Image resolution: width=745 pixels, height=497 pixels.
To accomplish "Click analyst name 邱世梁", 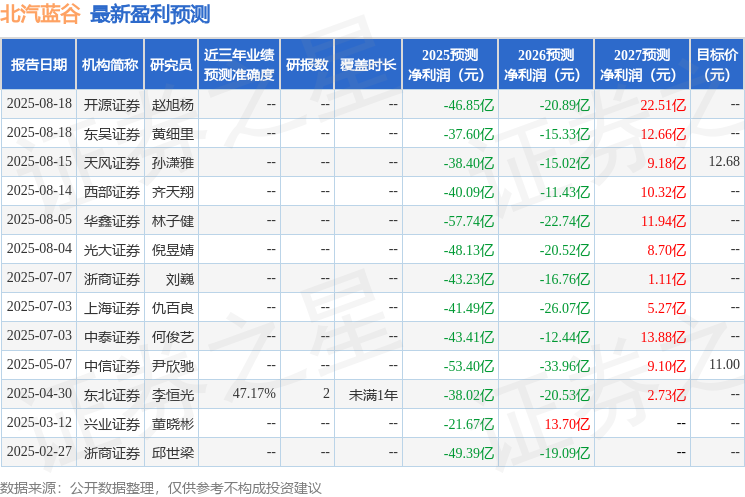I will 172,453.
